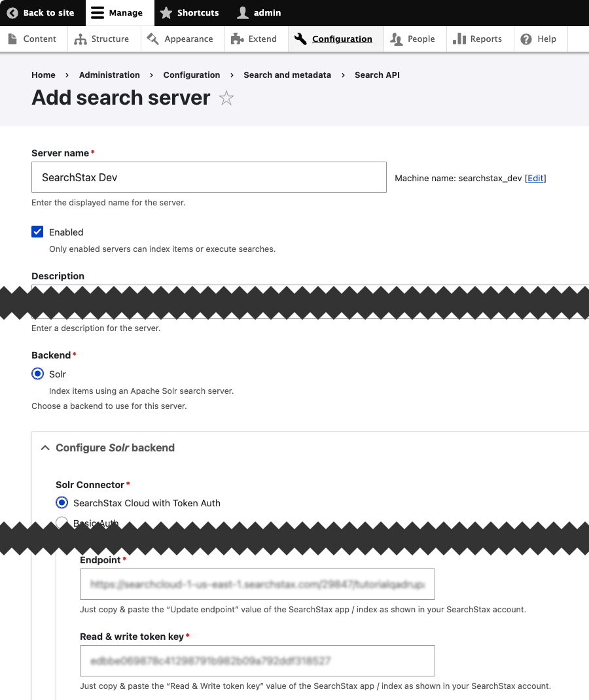Viewport: 589px width, 700px height.
Task: Click the Administration breadcrumb link
Action: pyautogui.click(x=109, y=75)
